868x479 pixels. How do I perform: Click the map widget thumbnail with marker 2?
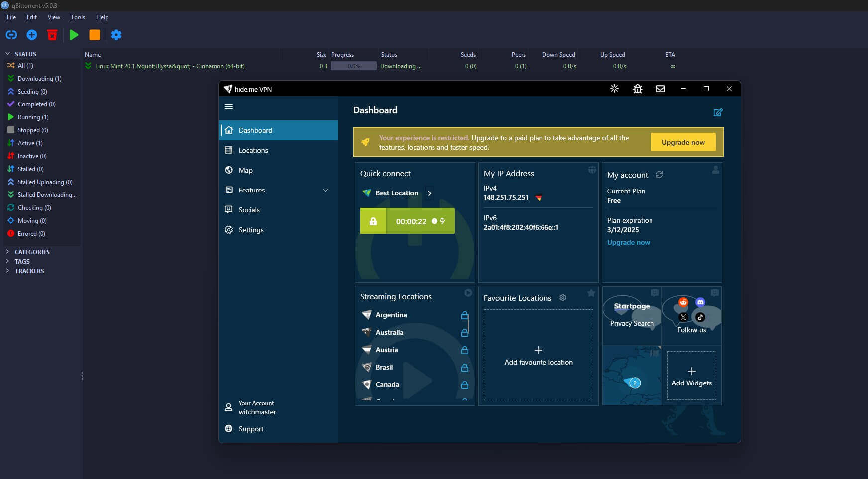pos(632,376)
